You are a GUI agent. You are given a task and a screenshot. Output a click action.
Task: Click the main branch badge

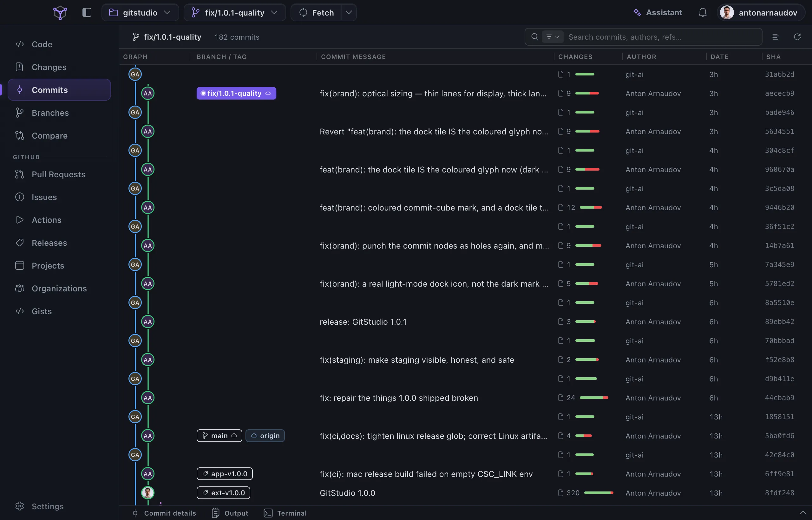coord(219,436)
